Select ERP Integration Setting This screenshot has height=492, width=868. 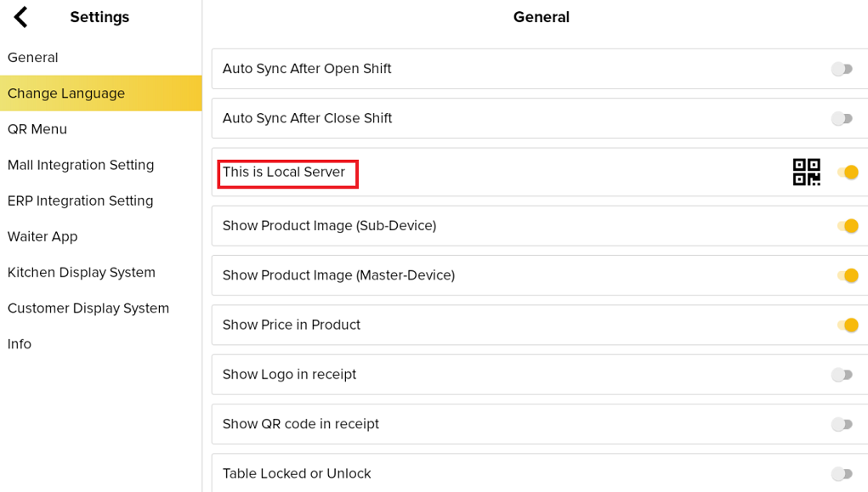(81, 201)
